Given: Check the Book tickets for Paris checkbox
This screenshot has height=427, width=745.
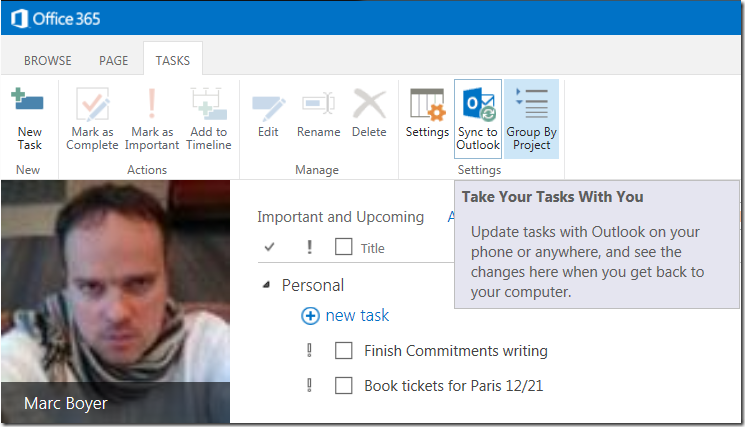Looking at the screenshot, I should pos(344,385).
